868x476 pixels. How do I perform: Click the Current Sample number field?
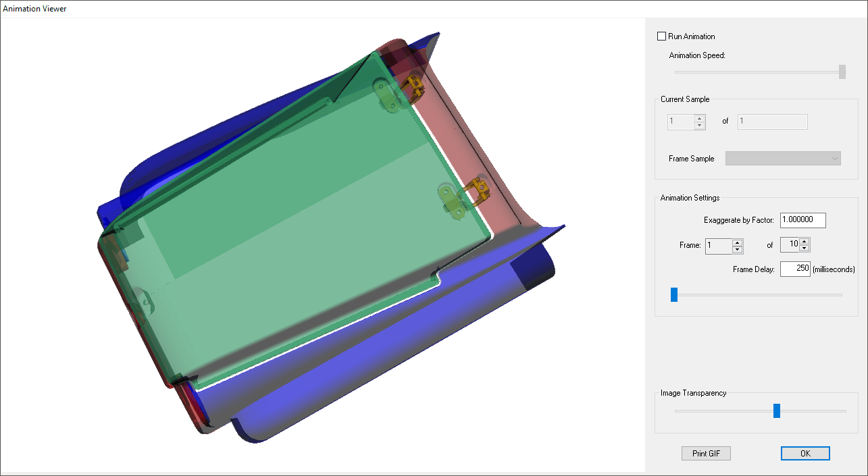680,122
